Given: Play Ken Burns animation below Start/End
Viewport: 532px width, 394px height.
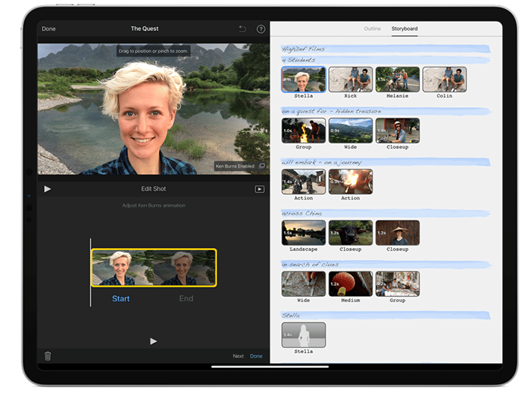Looking at the screenshot, I should (x=153, y=341).
